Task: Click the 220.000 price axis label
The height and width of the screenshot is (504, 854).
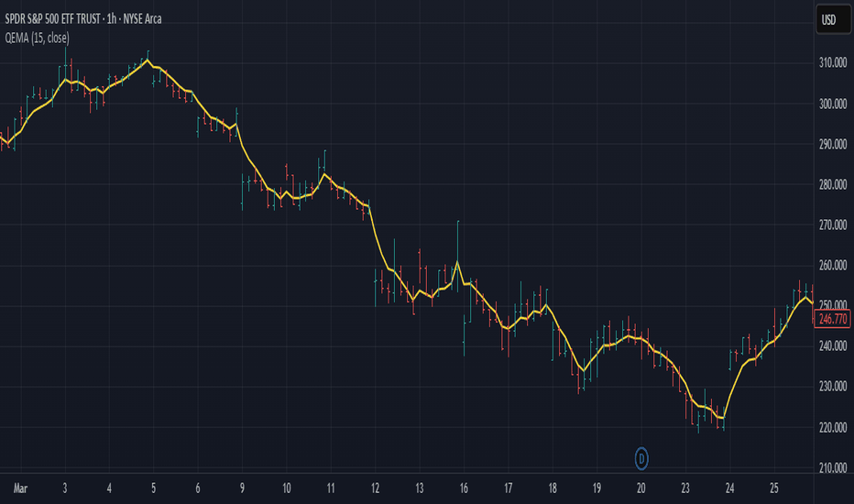Action: pyautogui.click(x=833, y=427)
